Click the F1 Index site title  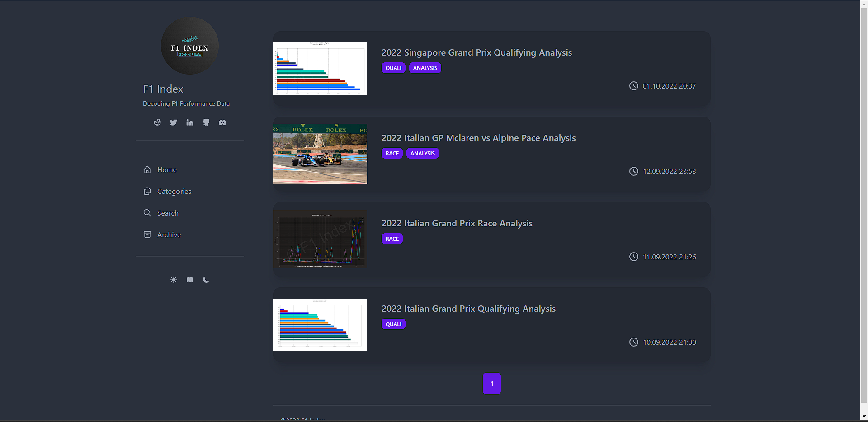click(x=163, y=89)
